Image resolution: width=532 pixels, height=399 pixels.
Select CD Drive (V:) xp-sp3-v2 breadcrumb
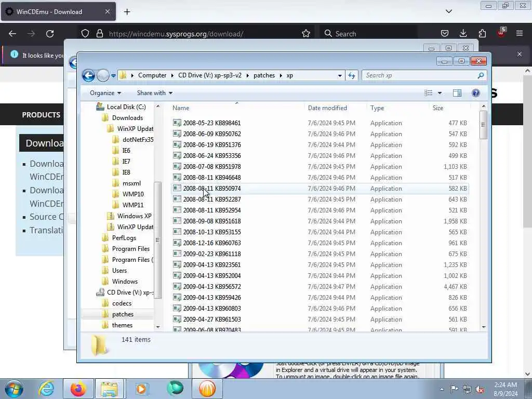tap(210, 75)
